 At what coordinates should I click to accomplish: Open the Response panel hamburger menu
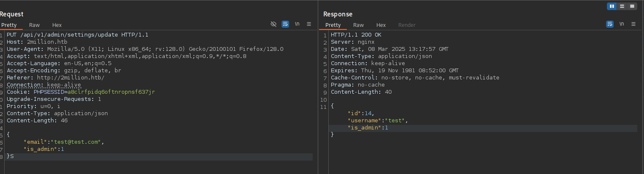[633, 24]
